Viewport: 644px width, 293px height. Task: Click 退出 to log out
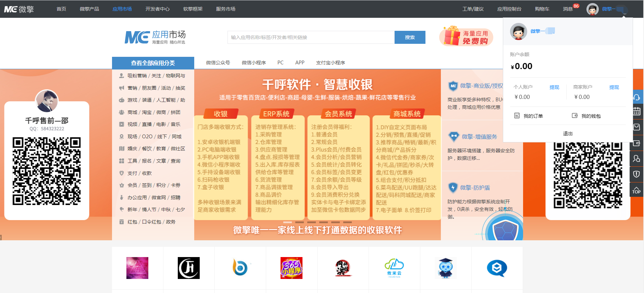[x=568, y=133]
